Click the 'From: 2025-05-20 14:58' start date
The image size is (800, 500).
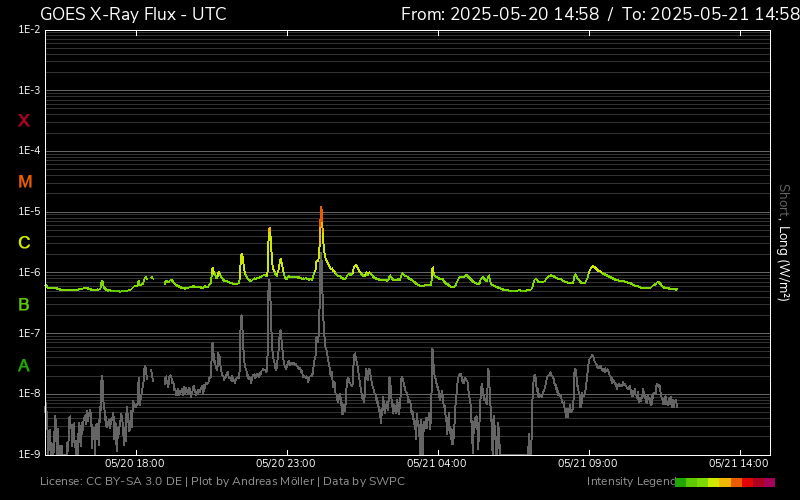pyautogui.click(x=500, y=14)
